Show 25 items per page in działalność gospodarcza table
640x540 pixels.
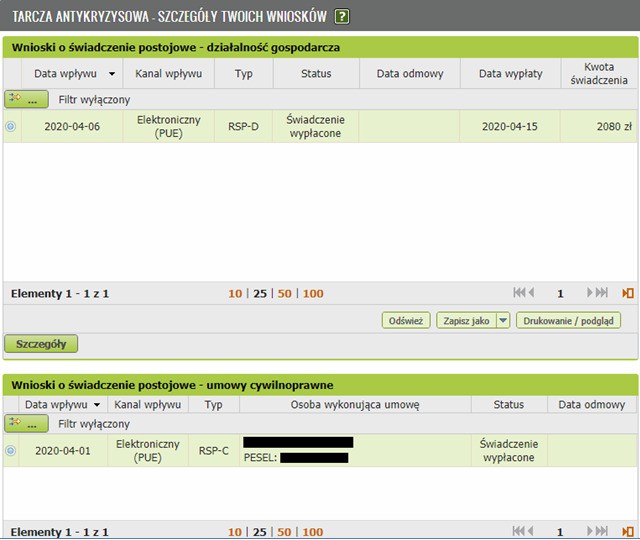pos(260,293)
